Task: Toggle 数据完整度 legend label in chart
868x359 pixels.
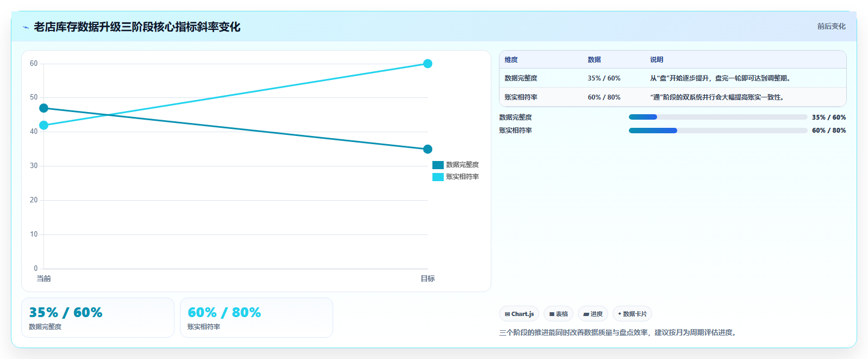Action: click(x=462, y=165)
